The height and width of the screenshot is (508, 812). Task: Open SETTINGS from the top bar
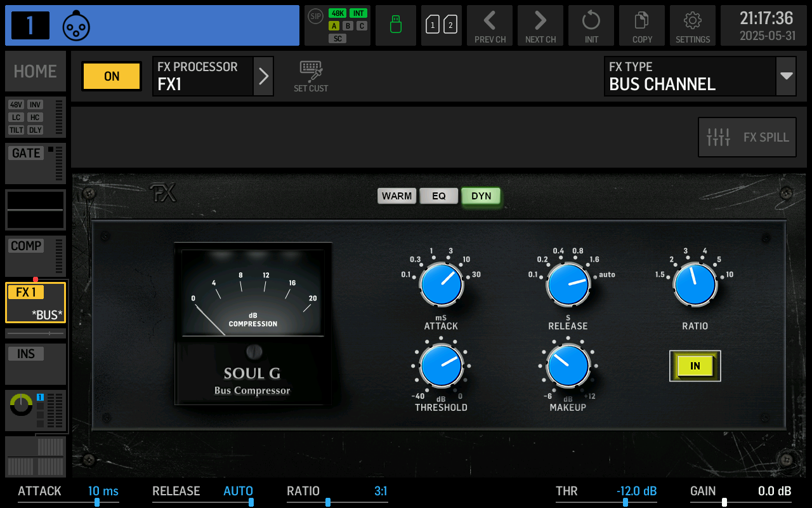click(692, 25)
